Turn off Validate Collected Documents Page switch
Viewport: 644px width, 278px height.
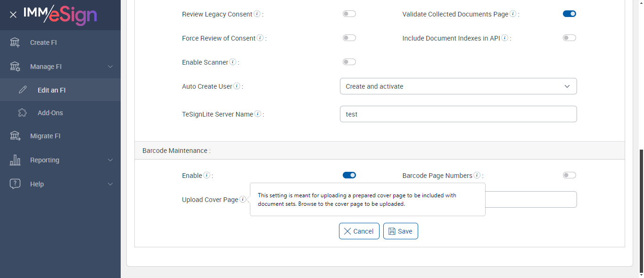coord(569,14)
